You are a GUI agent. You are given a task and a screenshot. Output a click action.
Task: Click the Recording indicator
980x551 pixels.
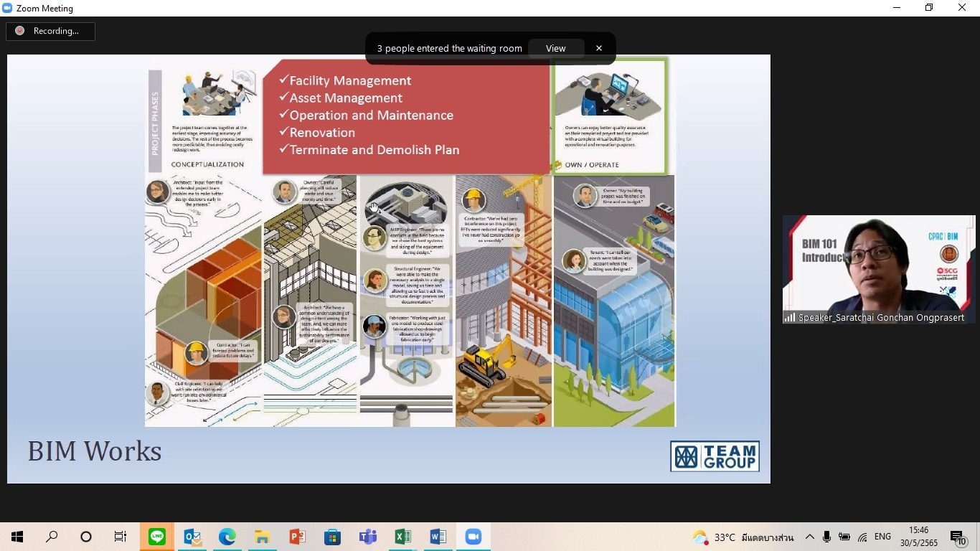(50, 31)
